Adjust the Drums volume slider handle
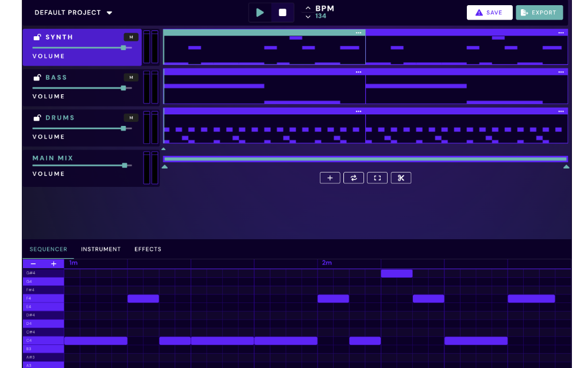 (123, 128)
